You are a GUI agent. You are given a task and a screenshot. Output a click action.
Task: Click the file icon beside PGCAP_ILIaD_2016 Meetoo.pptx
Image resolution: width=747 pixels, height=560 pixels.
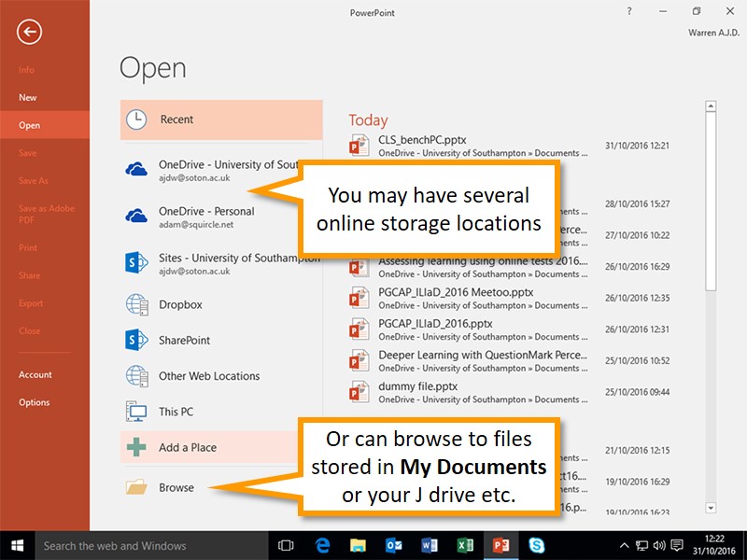[x=359, y=298]
